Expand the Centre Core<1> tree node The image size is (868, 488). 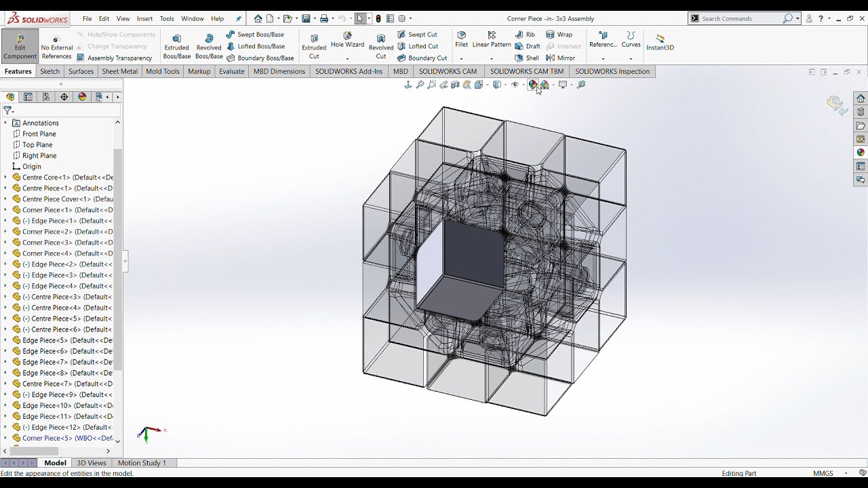pos(5,178)
